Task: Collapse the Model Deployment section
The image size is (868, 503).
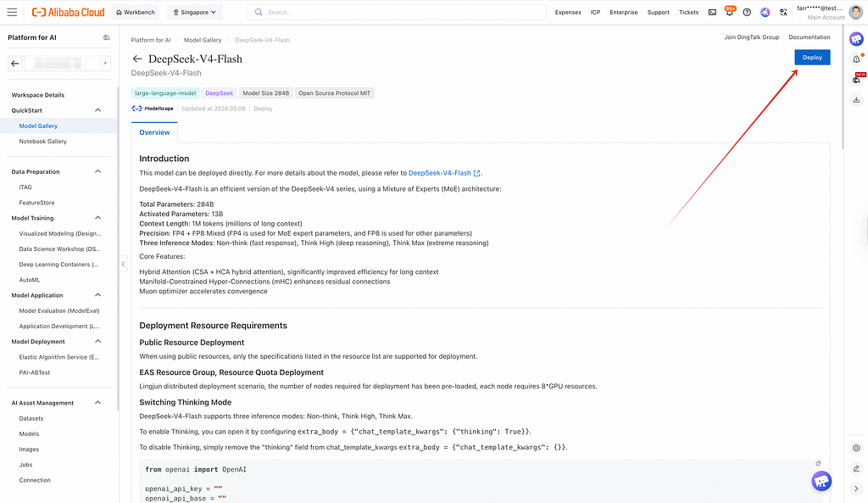Action: click(98, 341)
